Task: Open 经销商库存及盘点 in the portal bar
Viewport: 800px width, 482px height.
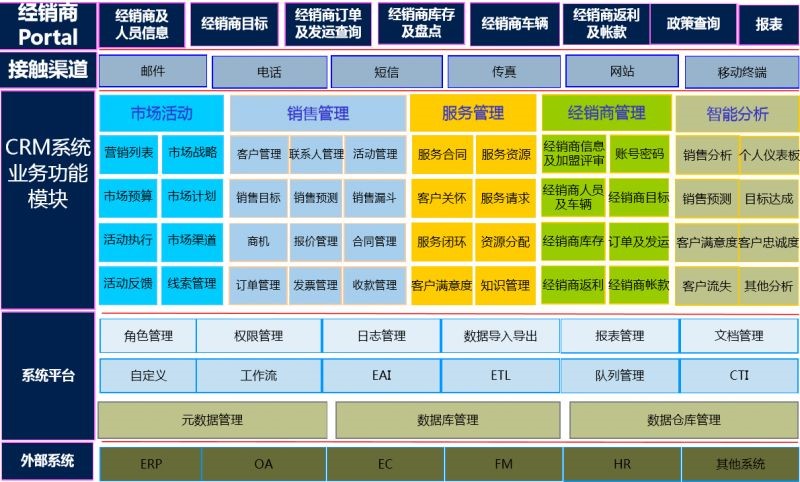Action: (421, 24)
